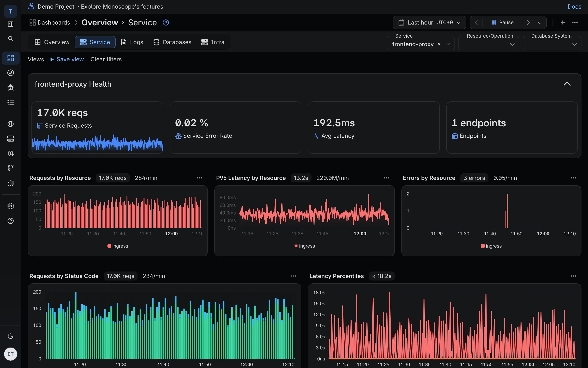This screenshot has width=588, height=368.
Task: Open the bar chart icon in sidebar
Action: 10,183
